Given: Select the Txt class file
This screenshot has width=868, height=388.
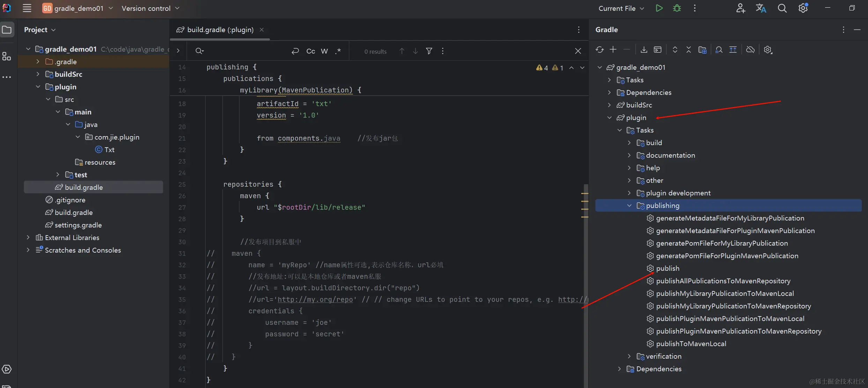Looking at the screenshot, I should [x=109, y=150].
